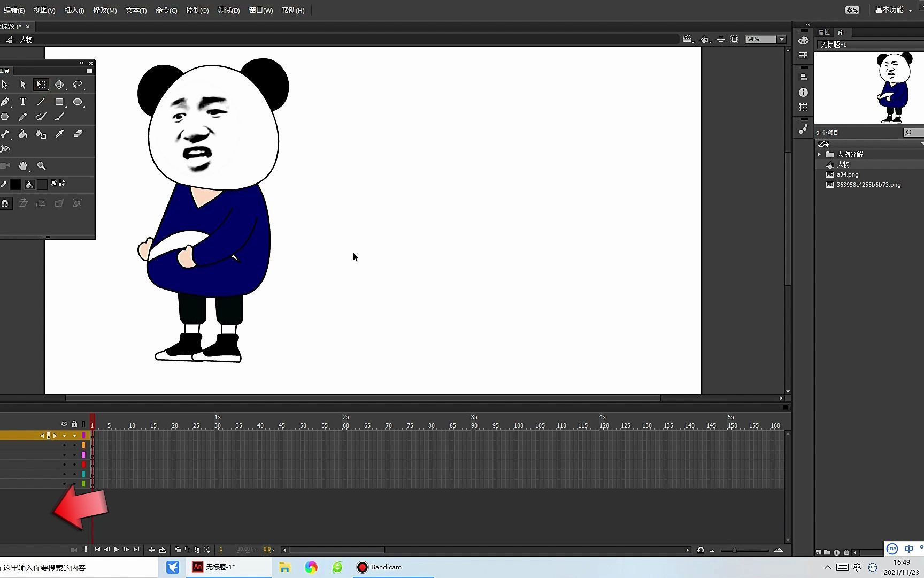Select the 3D Rotation tool

59,85
